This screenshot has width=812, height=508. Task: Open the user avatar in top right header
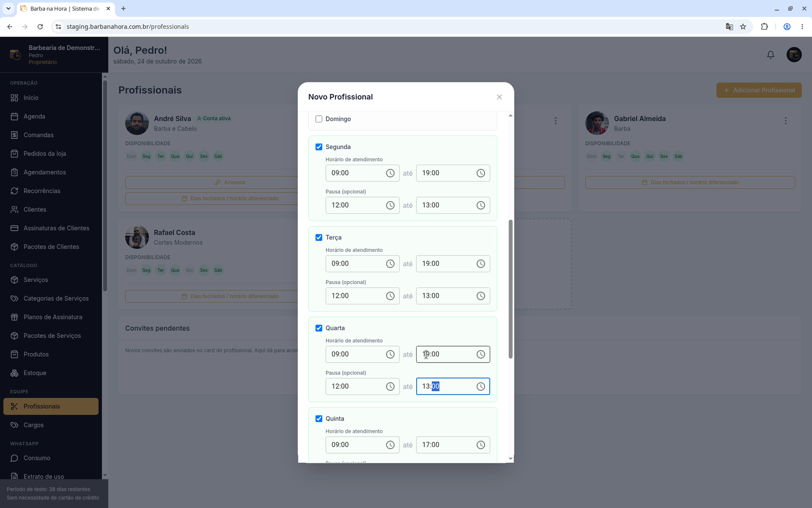pyautogui.click(x=794, y=54)
